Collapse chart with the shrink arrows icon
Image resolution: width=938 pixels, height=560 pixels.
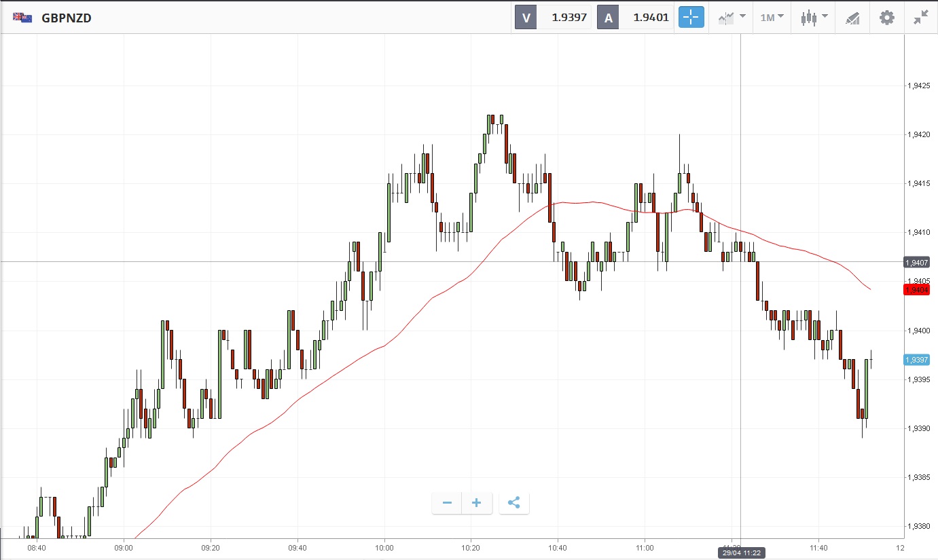pyautogui.click(x=921, y=18)
